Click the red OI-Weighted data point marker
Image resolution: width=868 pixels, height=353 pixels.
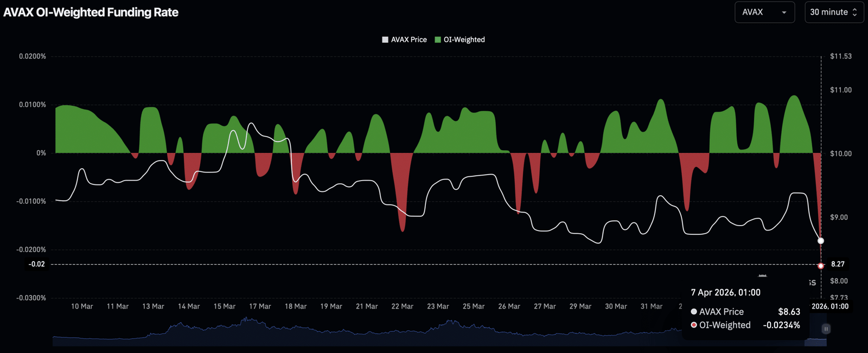821,266
